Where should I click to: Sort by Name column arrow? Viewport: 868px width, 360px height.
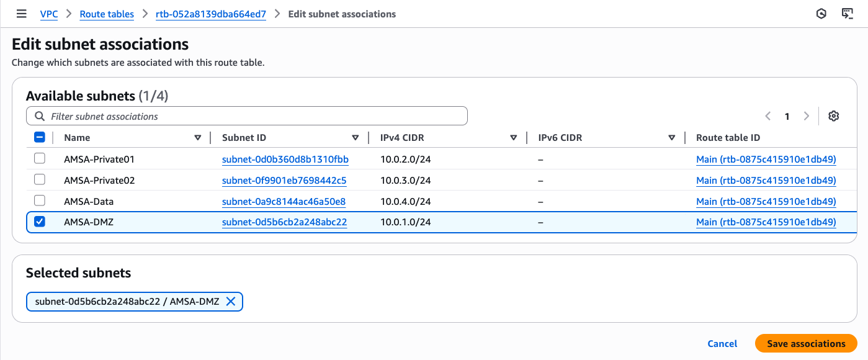pyautogui.click(x=198, y=138)
